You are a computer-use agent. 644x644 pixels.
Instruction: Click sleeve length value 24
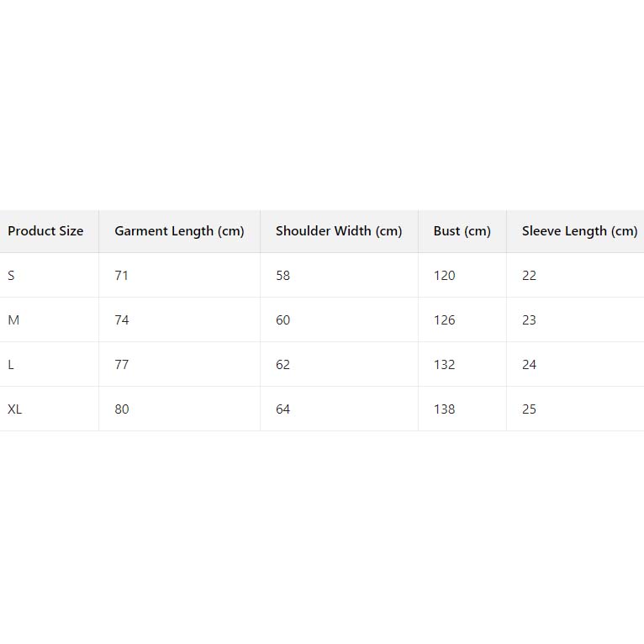click(x=529, y=365)
